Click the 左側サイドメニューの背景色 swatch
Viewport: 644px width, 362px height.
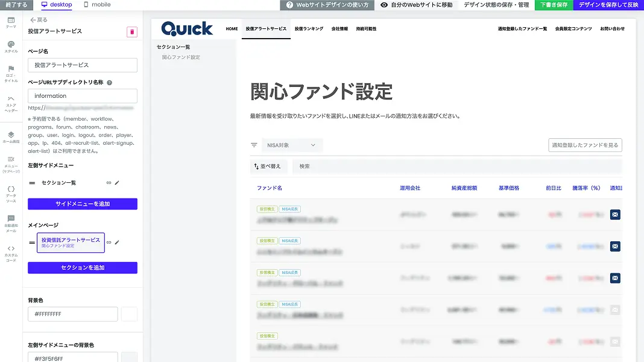pyautogui.click(x=130, y=358)
